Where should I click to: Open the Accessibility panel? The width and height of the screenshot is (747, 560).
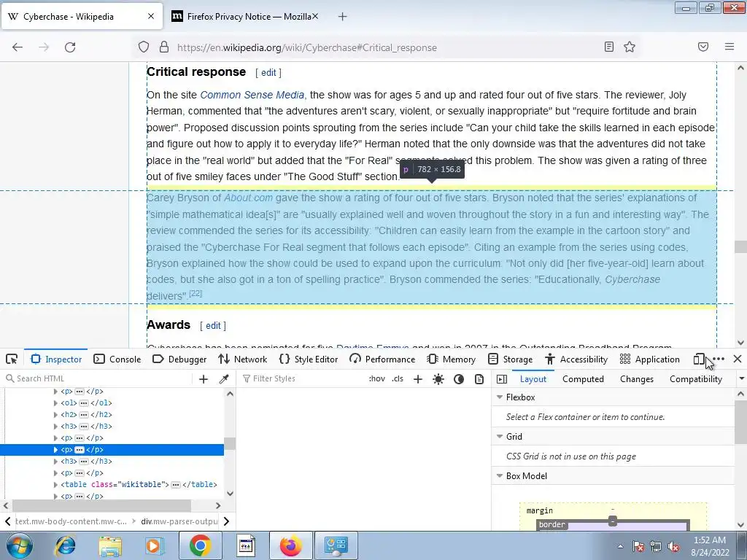pyautogui.click(x=576, y=359)
